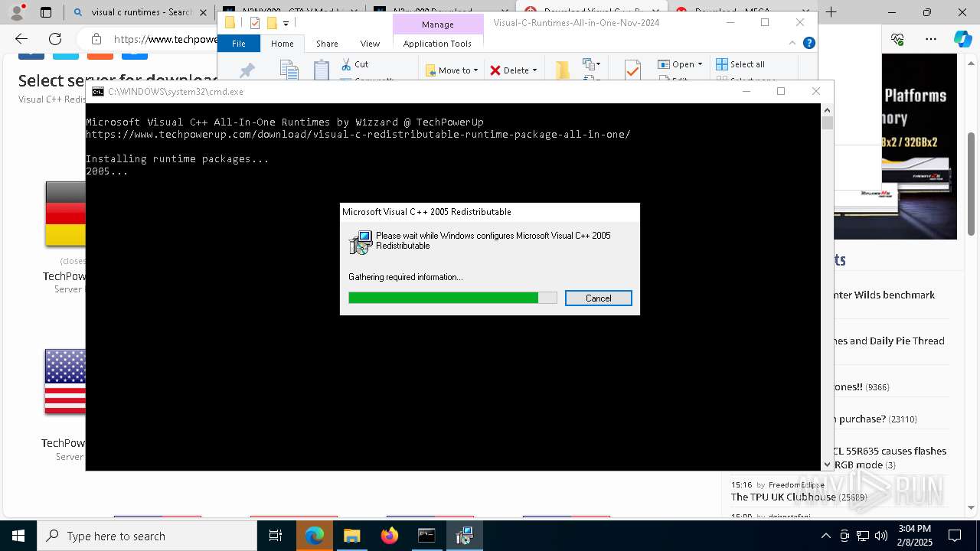Click the German flag server thumbnail

coord(65,214)
